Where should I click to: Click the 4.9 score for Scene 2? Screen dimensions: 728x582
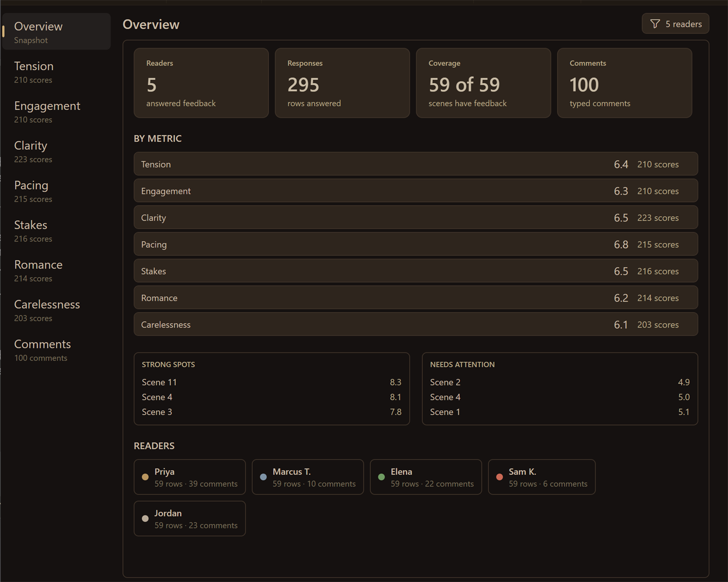[x=684, y=382]
